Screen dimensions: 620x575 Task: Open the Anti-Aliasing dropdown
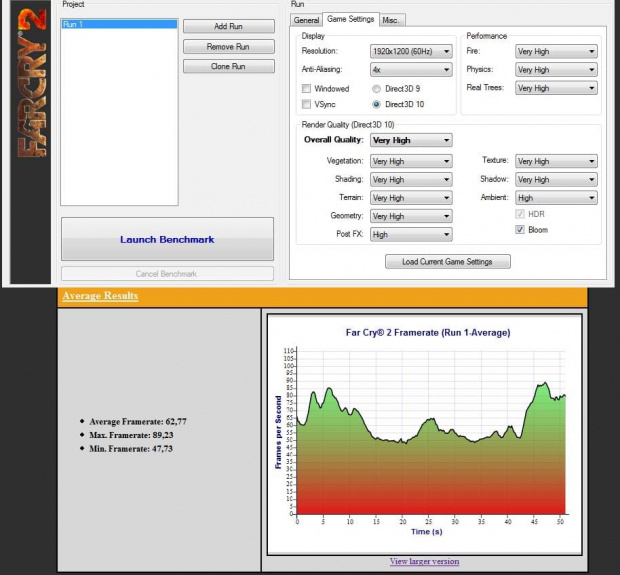click(411, 70)
